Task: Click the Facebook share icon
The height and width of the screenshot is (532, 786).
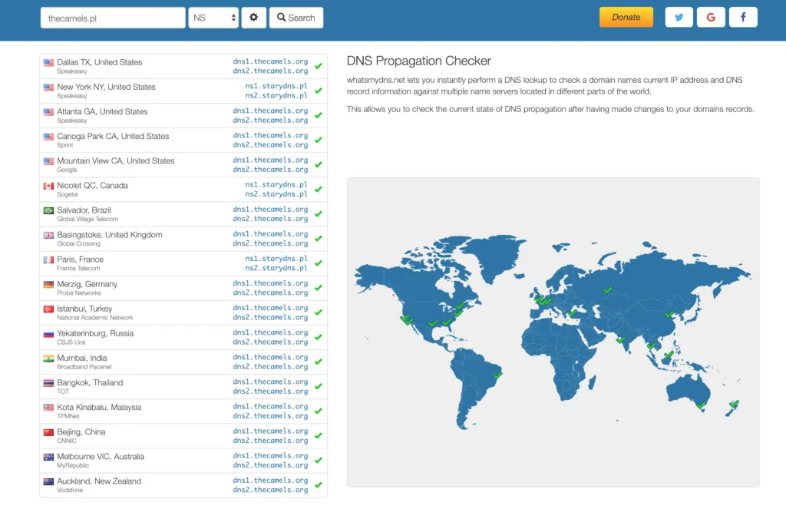Action: [743, 16]
